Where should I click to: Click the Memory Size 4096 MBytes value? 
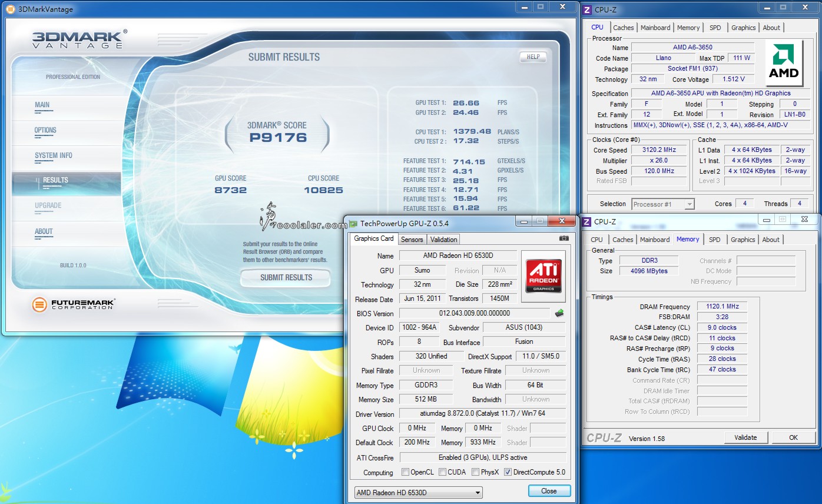click(648, 271)
